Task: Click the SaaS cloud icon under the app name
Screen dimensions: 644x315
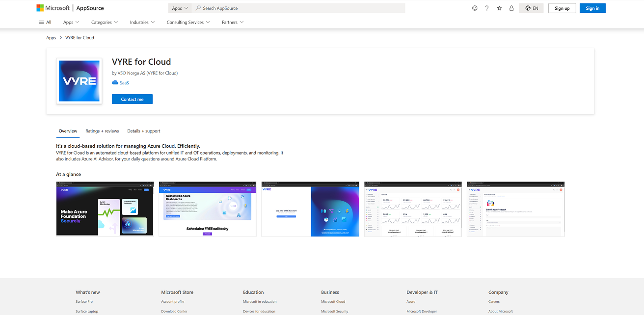Action: [x=114, y=82]
